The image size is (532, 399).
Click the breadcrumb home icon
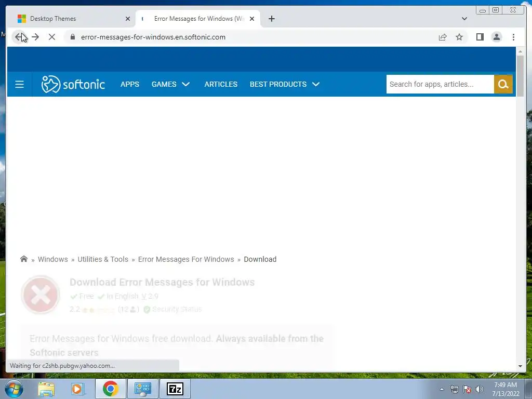click(24, 259)
